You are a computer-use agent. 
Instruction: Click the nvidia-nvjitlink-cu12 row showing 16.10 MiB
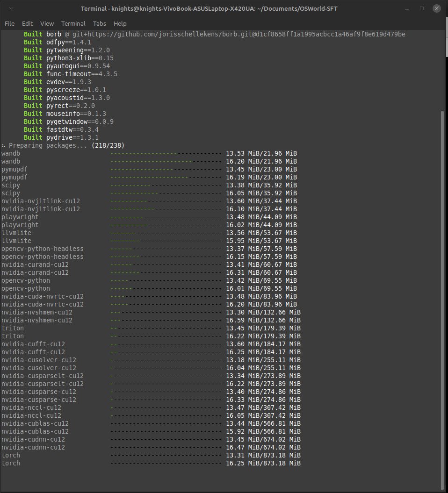(149, 209)
